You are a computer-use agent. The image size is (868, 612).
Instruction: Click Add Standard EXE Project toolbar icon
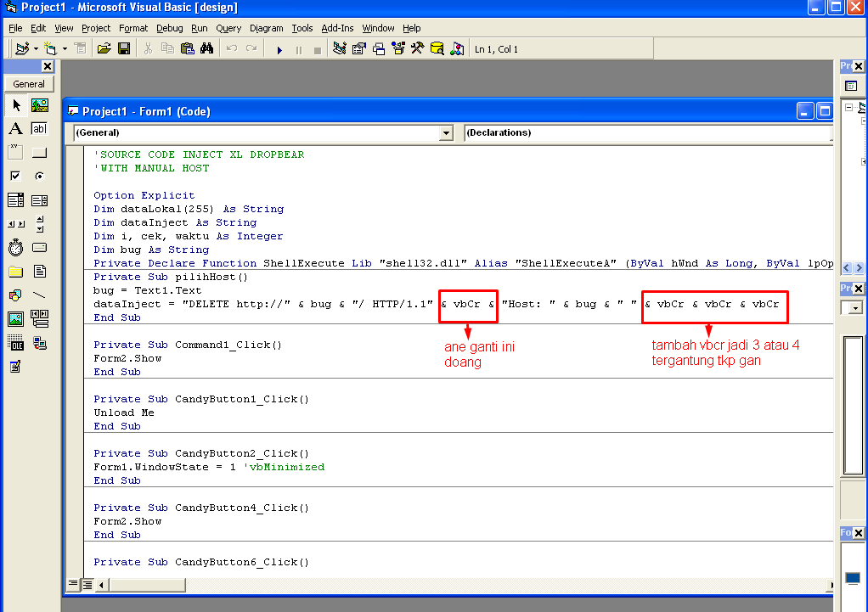tap(21, 48)
